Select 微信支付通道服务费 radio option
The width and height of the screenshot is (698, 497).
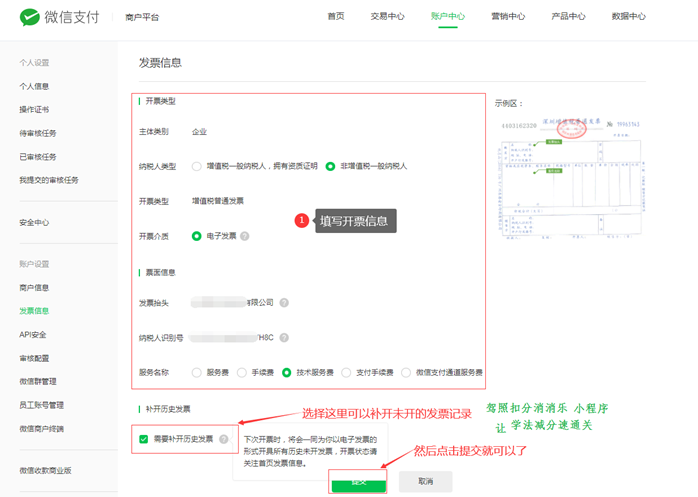tap(406, 372)
